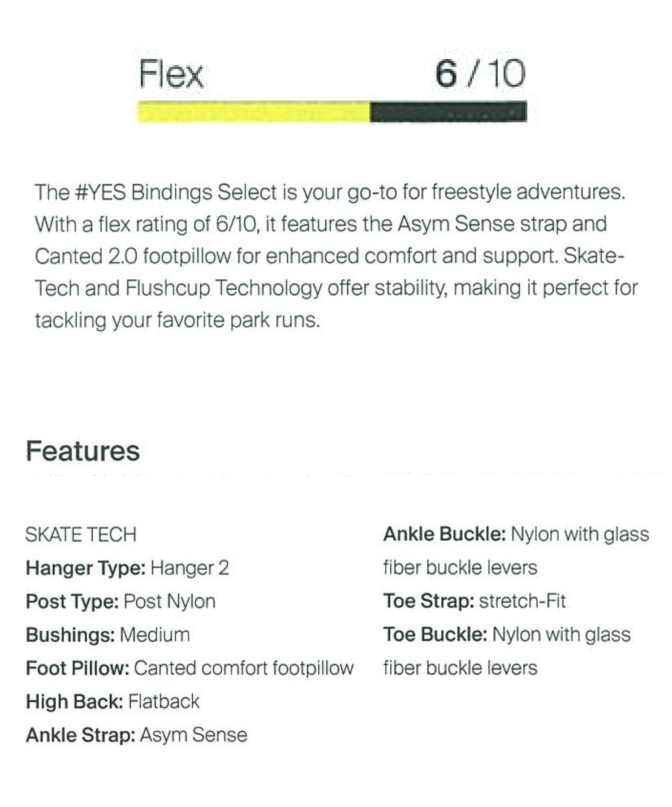Select the High Back: Flatback entry

click(113, 702)
